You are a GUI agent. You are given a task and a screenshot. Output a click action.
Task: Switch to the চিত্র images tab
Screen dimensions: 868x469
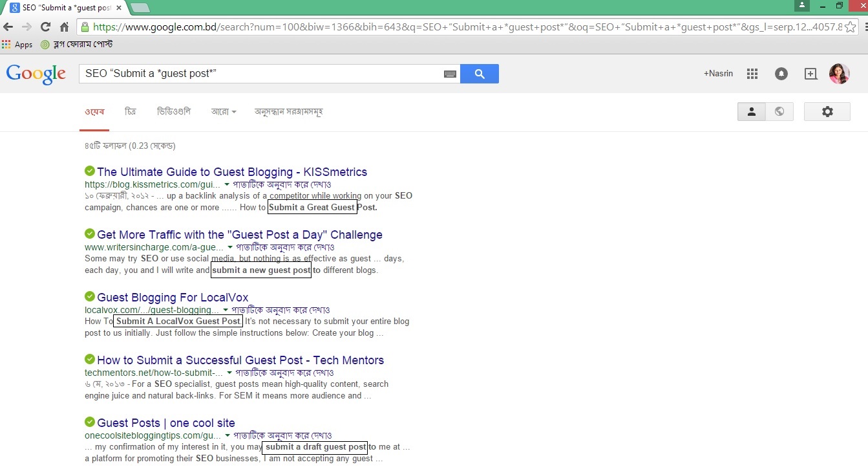pos(131,112)
